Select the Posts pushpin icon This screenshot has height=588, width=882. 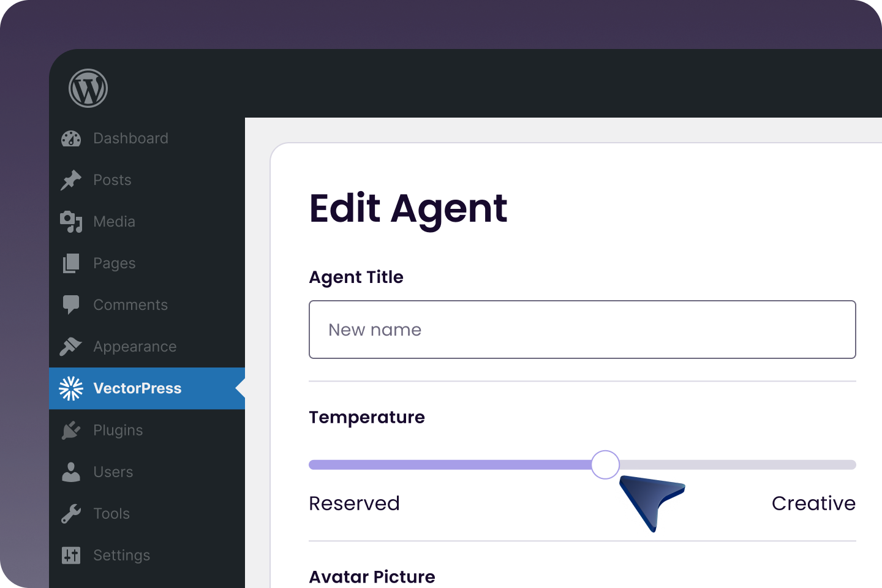pyautogui.click(x=71, y=180)
